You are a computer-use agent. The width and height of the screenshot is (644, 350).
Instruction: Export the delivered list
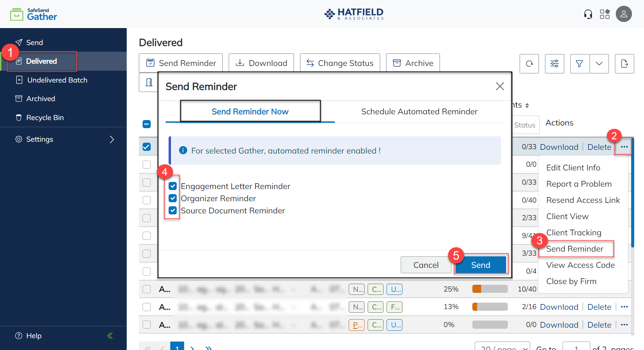coord(624,64)
